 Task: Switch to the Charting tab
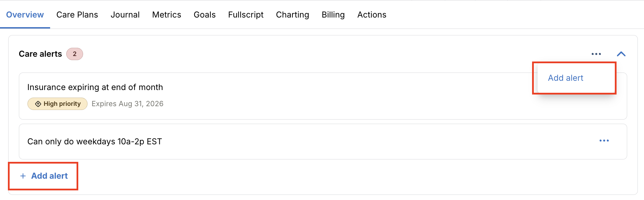pos(292,15)
